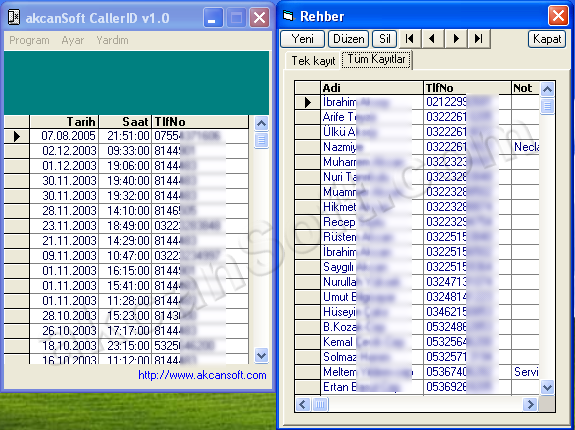This screenshot has width=575, height=430.
Task: Click the Not column header in Rehber
Action: pos(525,88)
